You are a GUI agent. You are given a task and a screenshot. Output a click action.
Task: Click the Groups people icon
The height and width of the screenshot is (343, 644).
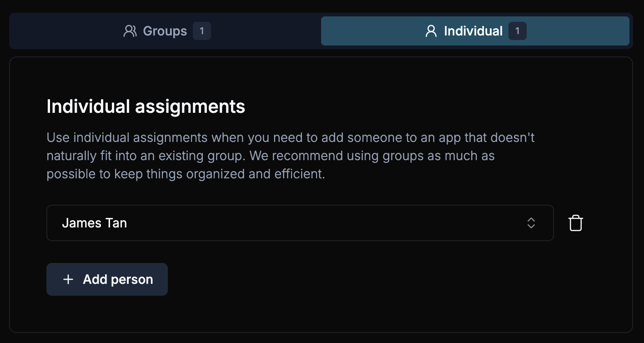pos(130,31)
